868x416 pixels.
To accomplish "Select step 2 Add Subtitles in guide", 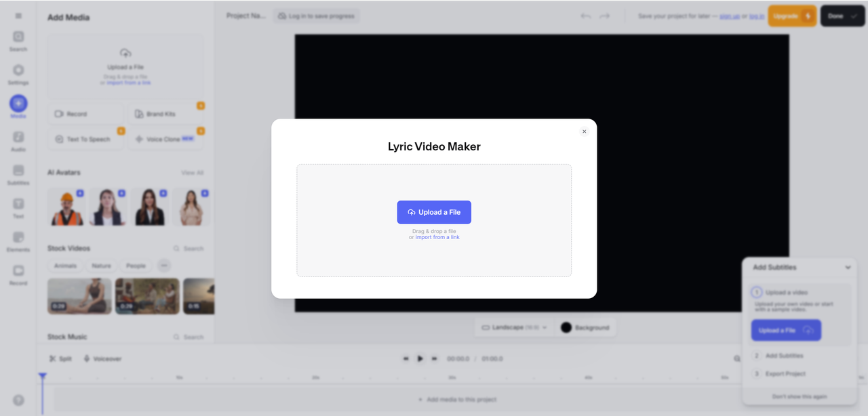I will (778, 356).
